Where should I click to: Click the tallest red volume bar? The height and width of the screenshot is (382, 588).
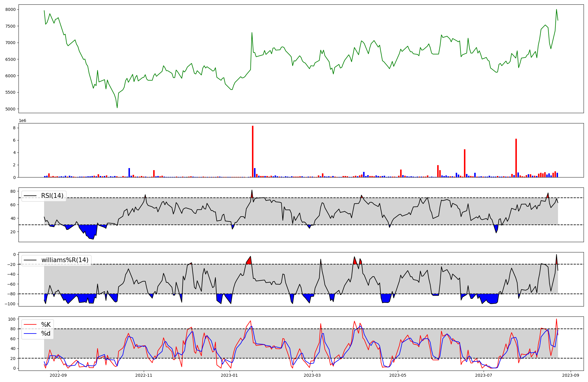coord(253,151)
